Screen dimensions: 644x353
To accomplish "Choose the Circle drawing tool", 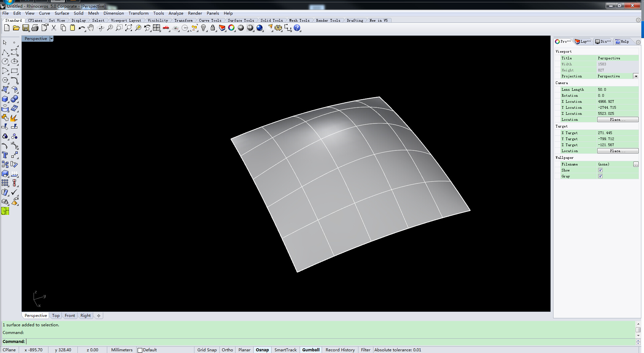I will click(5, 61).
